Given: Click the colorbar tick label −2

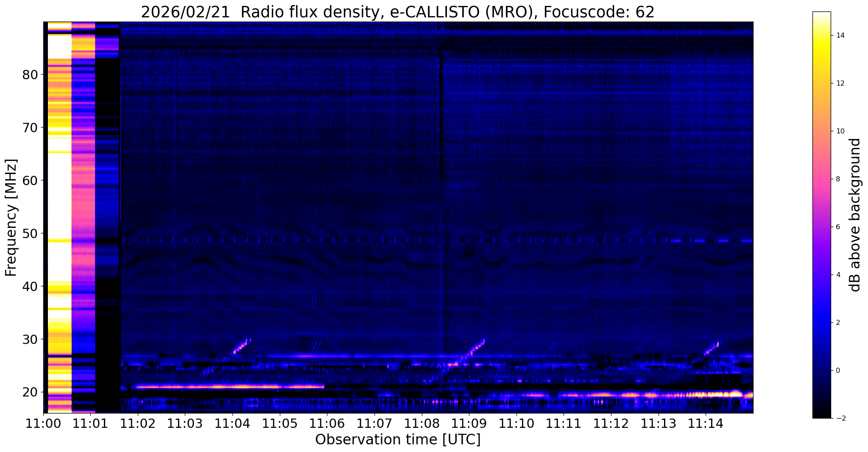Looking at the screenshot, I should (x=839, y=419).
